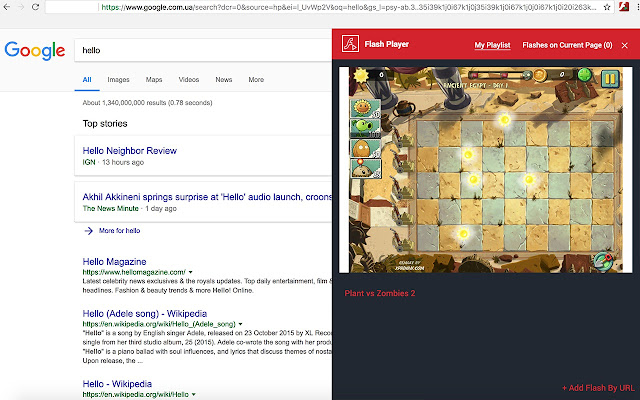Viewport: 640px width, 400px height.
Task: Click the Flash Player logo in the panel header
Action: coord(350,44)
